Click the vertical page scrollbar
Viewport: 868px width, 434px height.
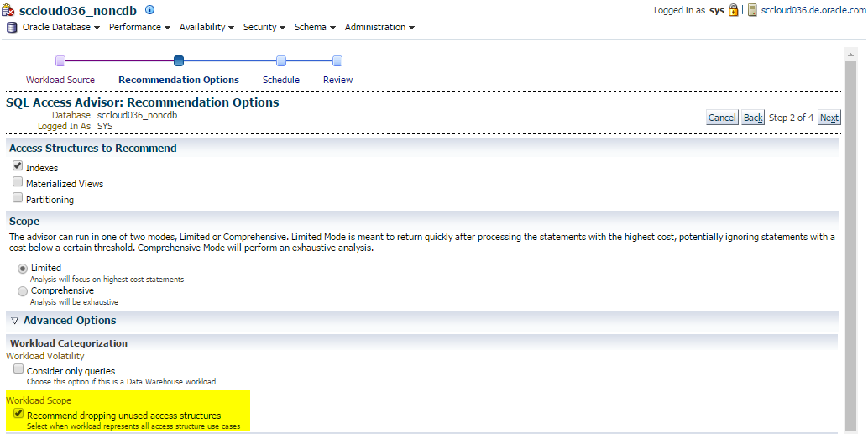coord(850,235)
